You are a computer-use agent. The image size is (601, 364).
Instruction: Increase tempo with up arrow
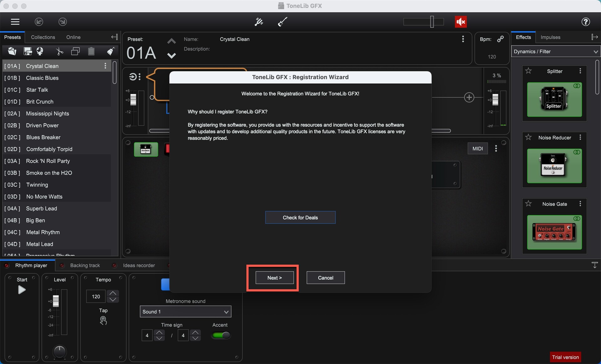[x=113, y=293]
